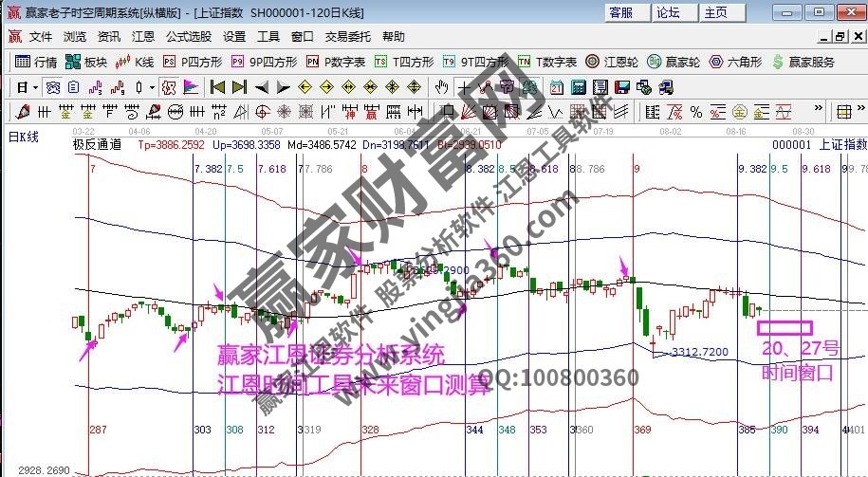
Task: Jump to the first bar arrow
Action: click(217, 87)
